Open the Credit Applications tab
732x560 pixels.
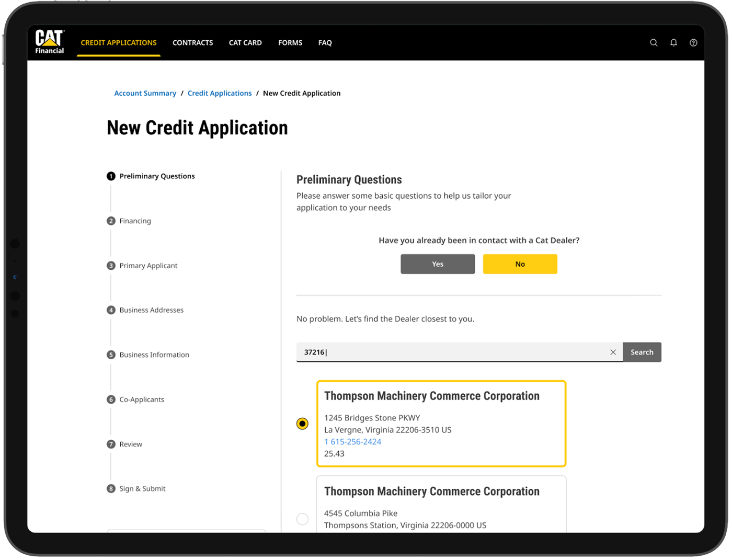pyautogui.click(x=119, y=43)
